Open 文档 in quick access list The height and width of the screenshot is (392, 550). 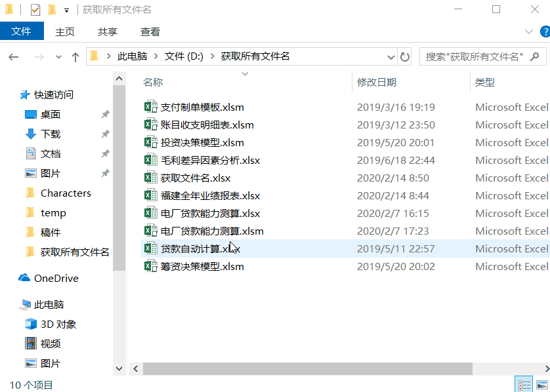click(51, 154)
